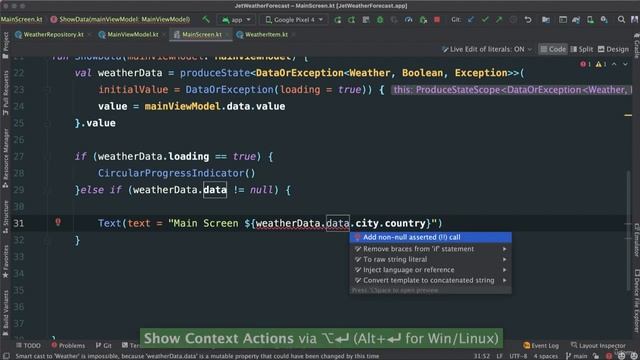
Task: Switch editor to Code view mode
Action: [x=553, y=49]
